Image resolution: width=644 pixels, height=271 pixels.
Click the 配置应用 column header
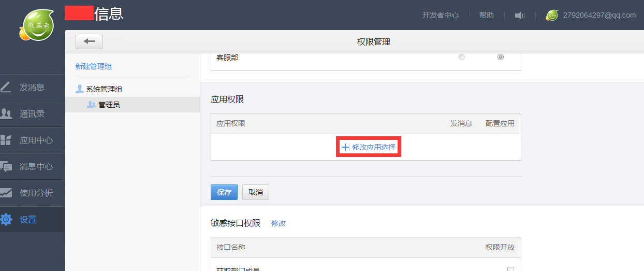[500, 123]
